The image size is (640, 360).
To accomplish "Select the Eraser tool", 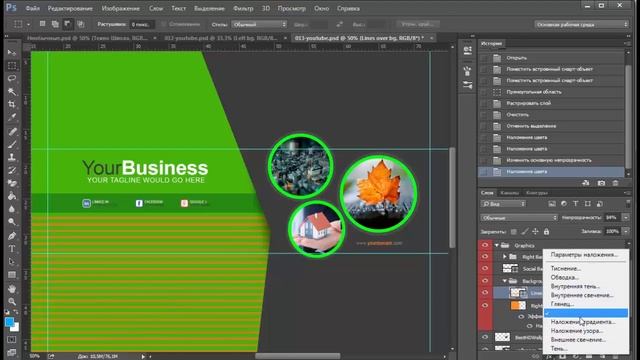I will coord(12,183).
